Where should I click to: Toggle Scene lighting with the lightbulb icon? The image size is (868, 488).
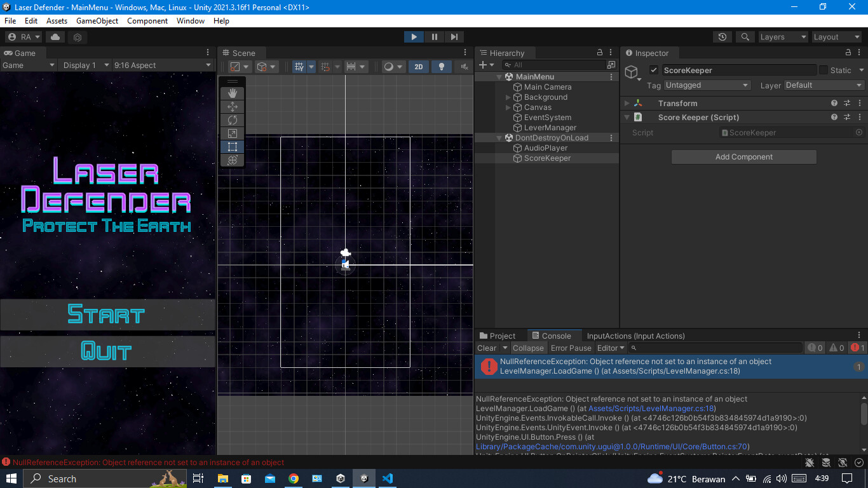click(442, 67)
